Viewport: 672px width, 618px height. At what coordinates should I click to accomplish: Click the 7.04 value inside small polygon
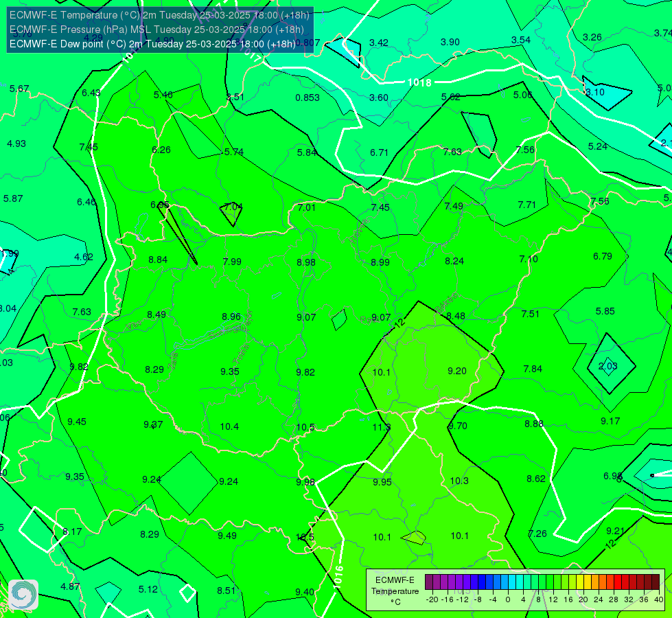(233, 207)
